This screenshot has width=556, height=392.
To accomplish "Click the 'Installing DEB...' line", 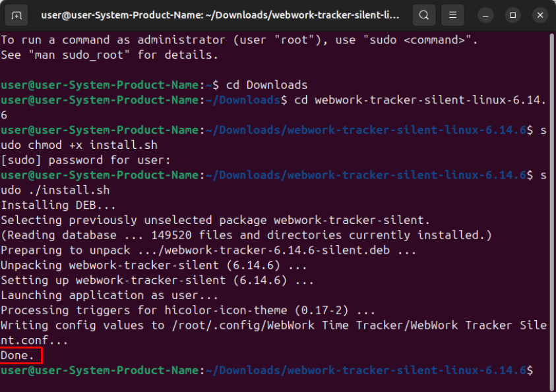I will 58,205.
